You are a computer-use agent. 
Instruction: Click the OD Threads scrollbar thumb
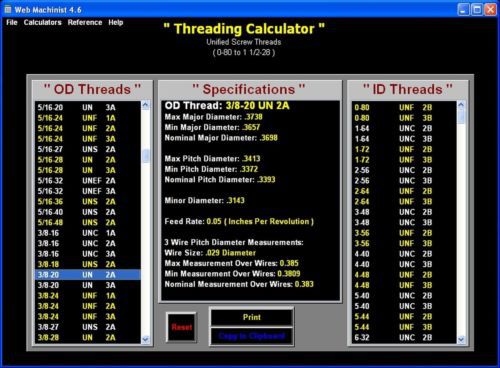(145, 156)
